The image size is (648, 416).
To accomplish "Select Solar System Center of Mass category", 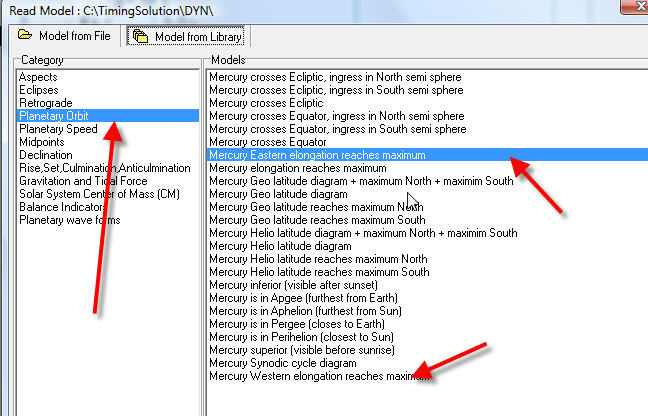I will tap(99, 194).
